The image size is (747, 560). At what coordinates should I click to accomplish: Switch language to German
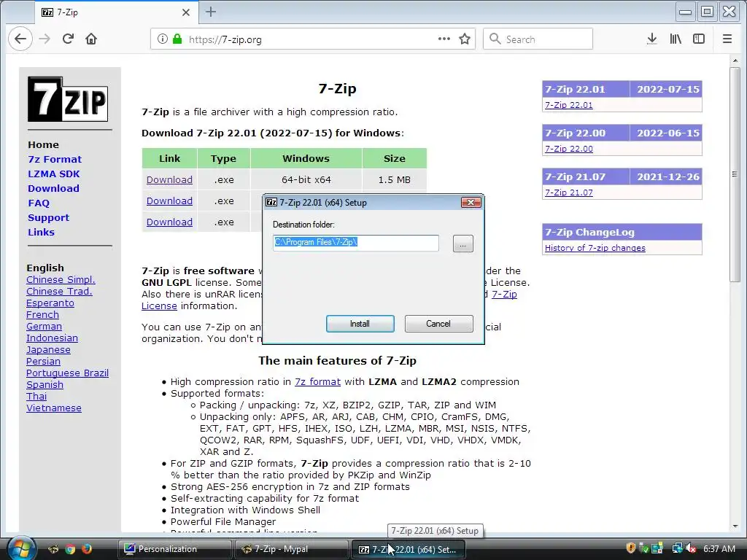click(x=44, y=327)
